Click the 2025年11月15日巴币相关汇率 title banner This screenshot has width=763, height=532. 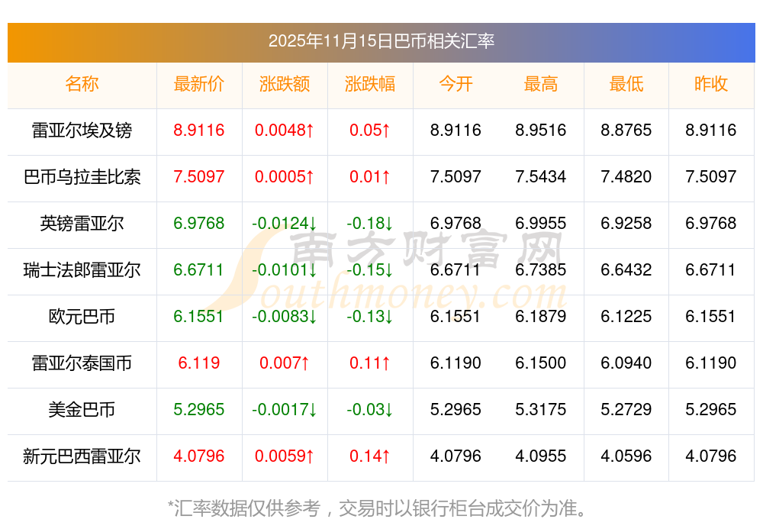pyautogui.click(x=381, y=41)
